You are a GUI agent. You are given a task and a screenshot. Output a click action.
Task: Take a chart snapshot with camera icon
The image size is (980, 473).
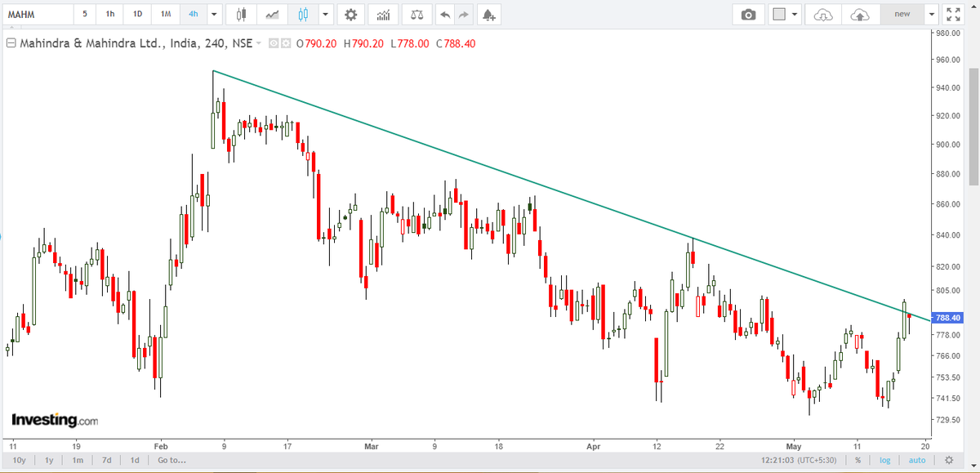748,15
